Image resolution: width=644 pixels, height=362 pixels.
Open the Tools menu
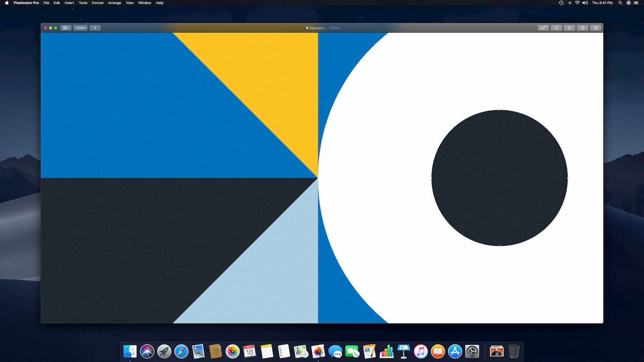coord(83,3)
